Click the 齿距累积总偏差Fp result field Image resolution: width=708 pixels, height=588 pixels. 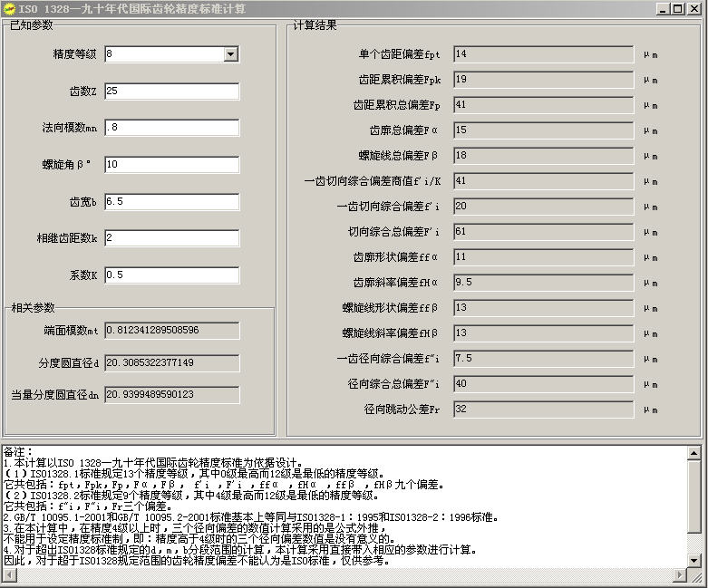544,105
